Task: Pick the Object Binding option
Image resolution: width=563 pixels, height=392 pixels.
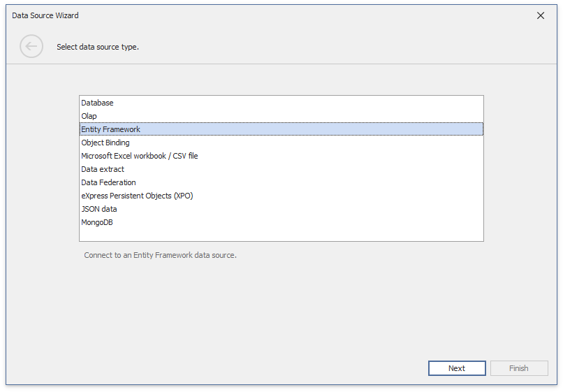Action: click(x=281, y=143)
